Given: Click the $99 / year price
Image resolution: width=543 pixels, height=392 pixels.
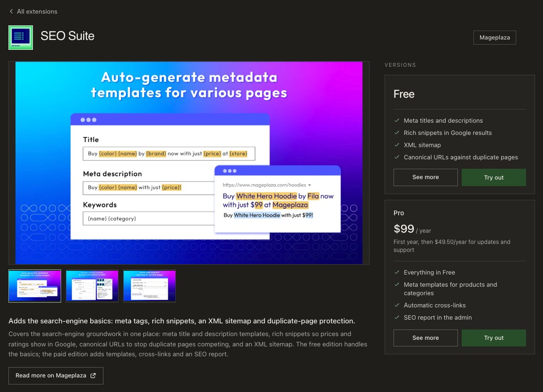Looking at the screenshot, I should (x=412, y=229).
